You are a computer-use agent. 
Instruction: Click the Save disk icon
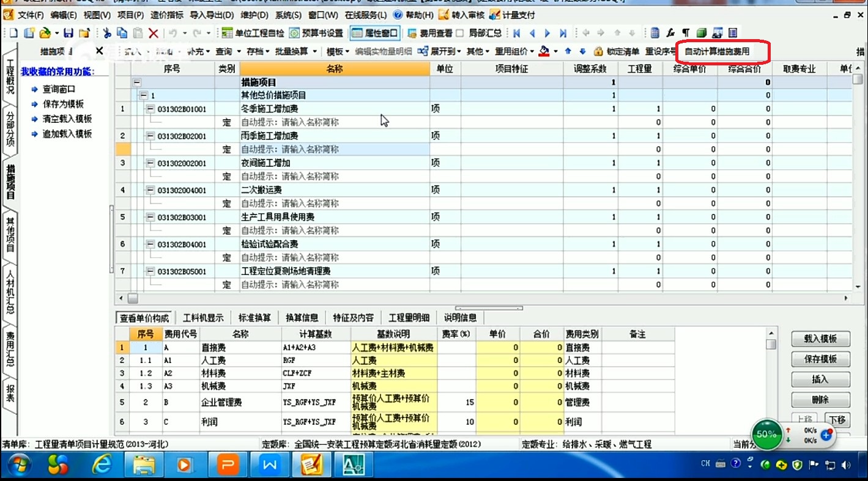click(x=69, y=33)
